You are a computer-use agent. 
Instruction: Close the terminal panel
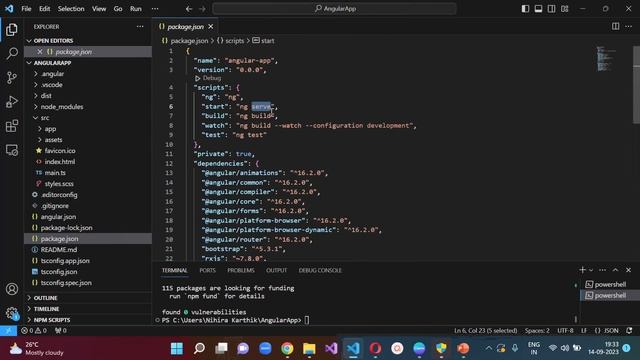(628, 270)
